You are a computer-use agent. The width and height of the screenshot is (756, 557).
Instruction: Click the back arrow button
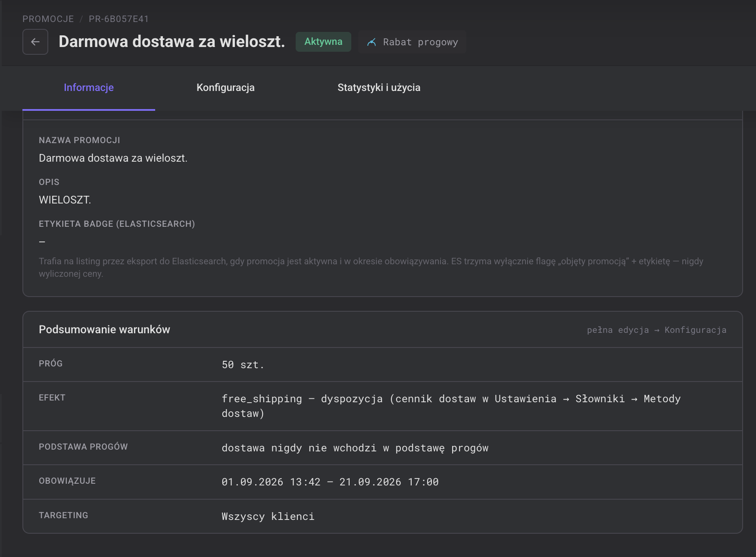pyautogui.click(x=35, y=42)
